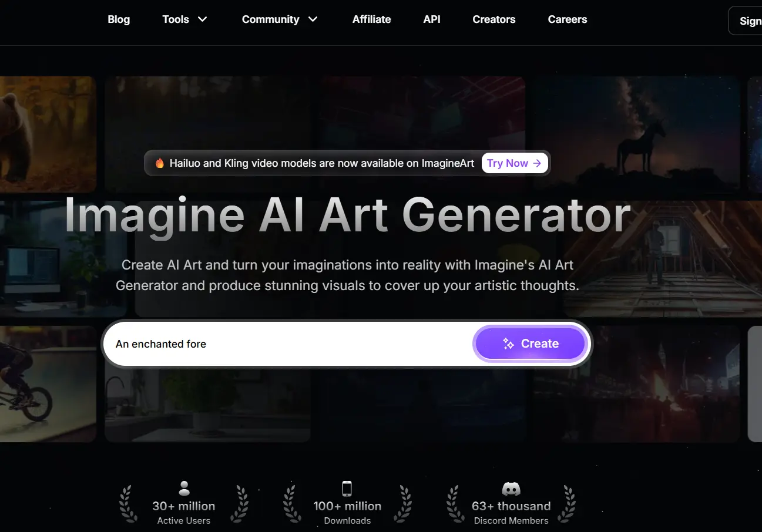Expand the Community dropdown chevron
The image size is (762, 532).
[x=313, y=19]
